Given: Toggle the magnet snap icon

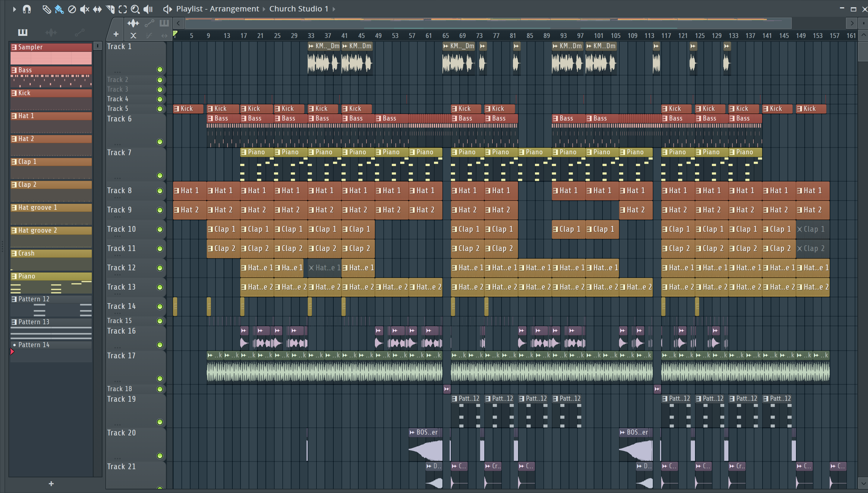Looking at the screenshot, I should [27, 9].
